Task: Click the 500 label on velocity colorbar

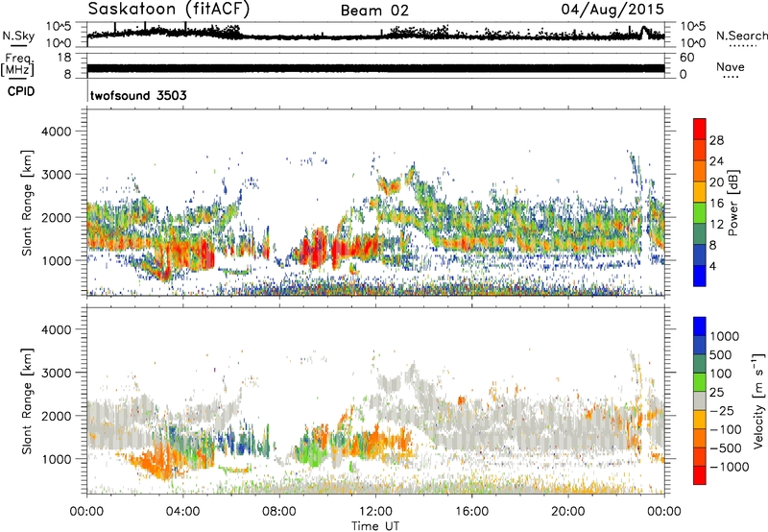Action: point(720,355)
